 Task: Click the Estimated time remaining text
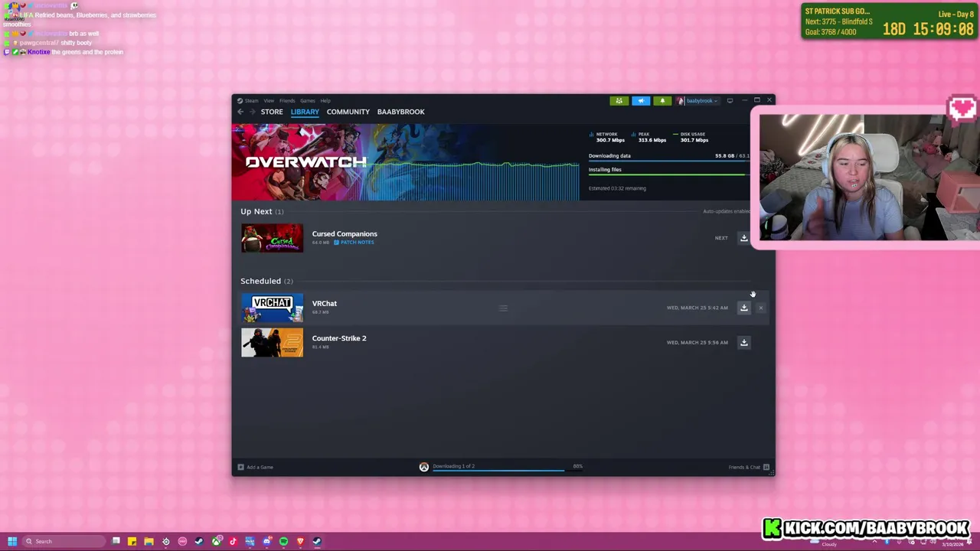617,188
